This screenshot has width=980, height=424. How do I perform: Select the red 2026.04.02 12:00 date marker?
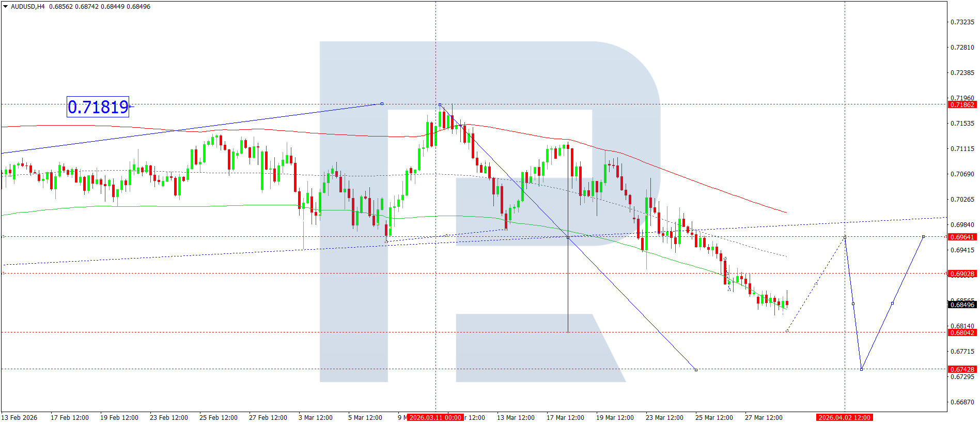click(x=844, y=418)
